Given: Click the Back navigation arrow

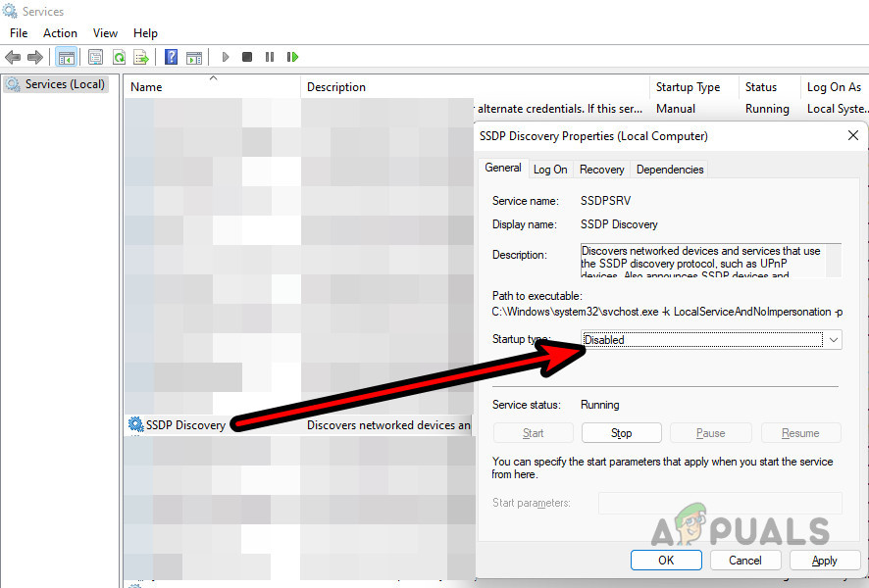Looking at the screenshot, I should (13, 56).
